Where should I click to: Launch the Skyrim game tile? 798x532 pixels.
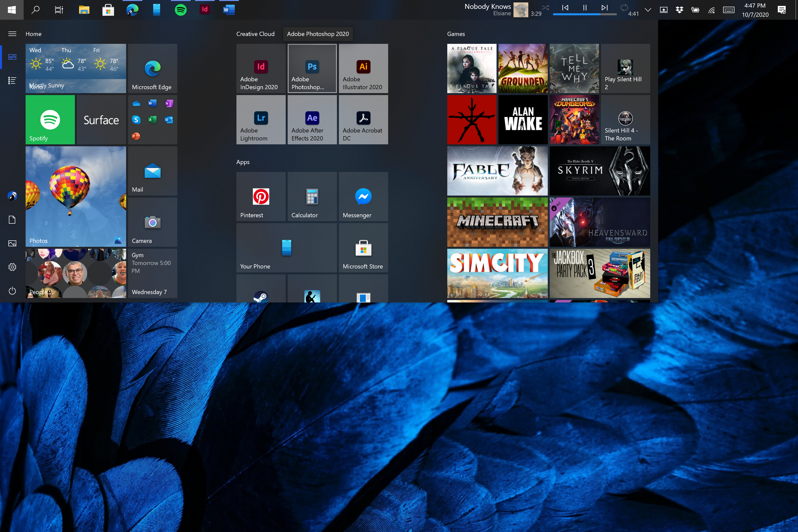pyautogui.click(x=599, y=171)
